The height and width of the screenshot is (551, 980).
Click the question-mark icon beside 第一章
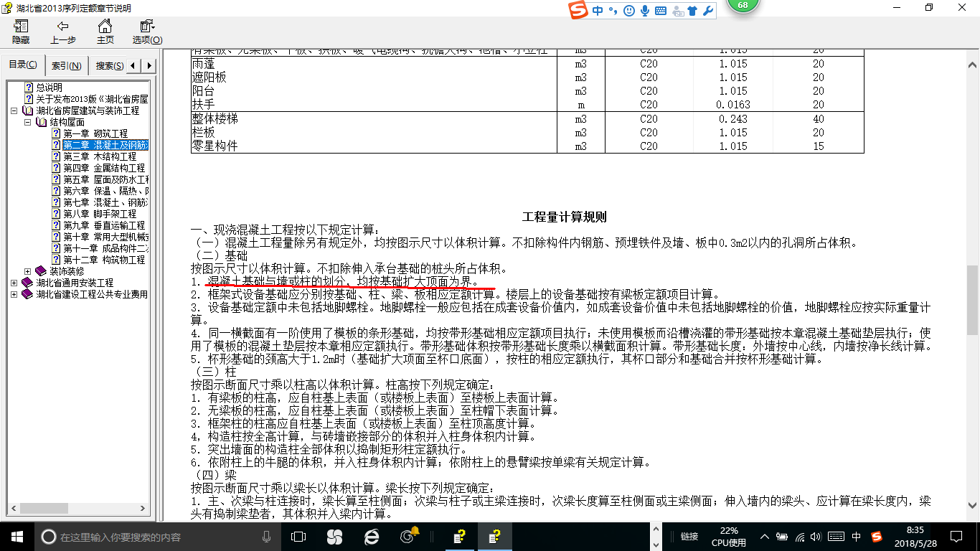click(55, 133)
